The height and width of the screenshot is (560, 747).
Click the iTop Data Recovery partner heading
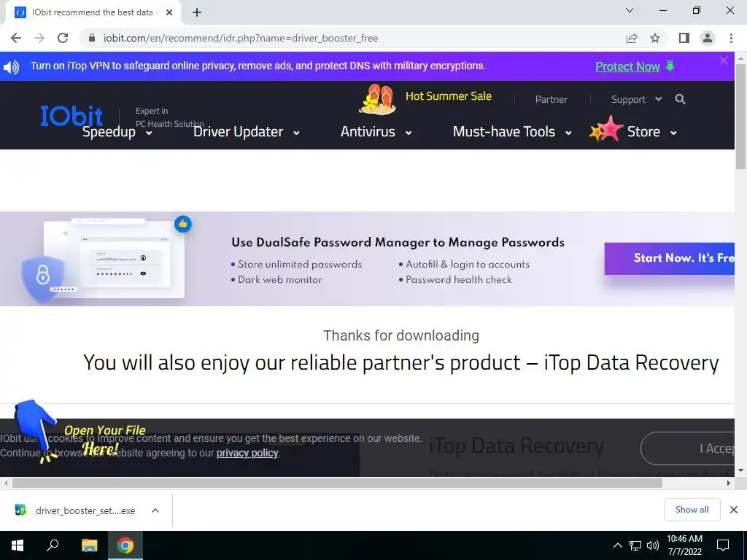coord(401,363)
